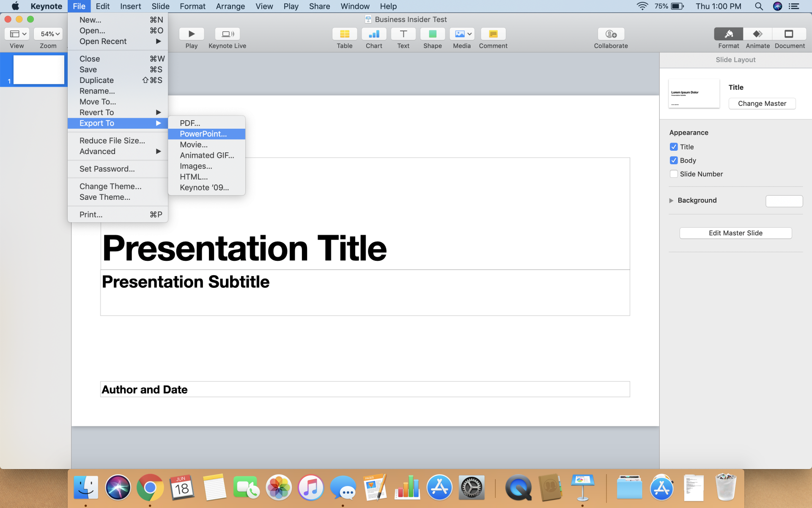The width and height of the screenshot is (812, 508).
Task: Select Reduce File Size… menu item
Action: coord(112,141)
